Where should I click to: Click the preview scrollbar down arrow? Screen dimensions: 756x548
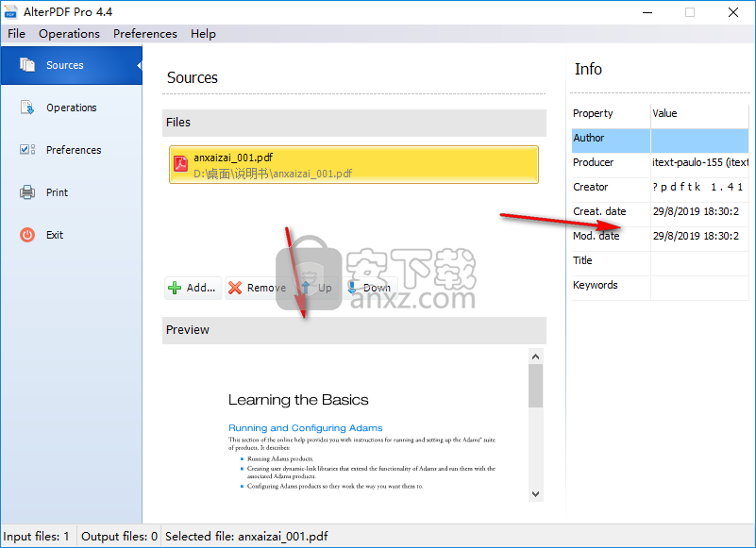point(536,494)
